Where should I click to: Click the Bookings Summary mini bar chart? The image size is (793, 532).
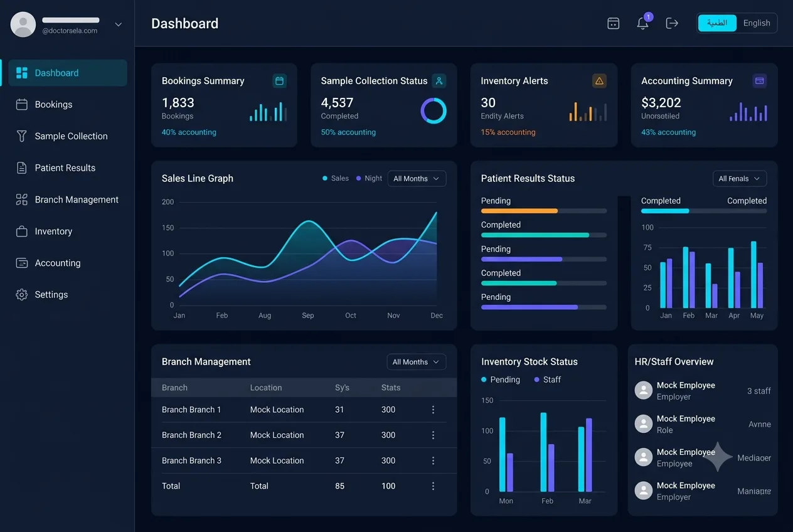point(268,111)
